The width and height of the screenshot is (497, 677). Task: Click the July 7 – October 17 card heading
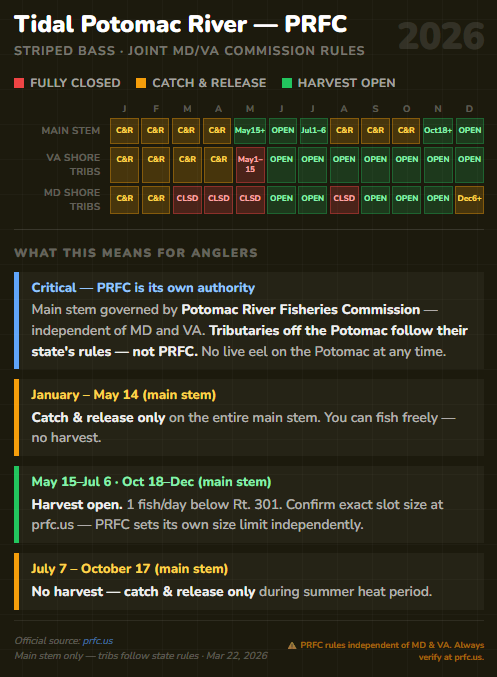[129, 569]
